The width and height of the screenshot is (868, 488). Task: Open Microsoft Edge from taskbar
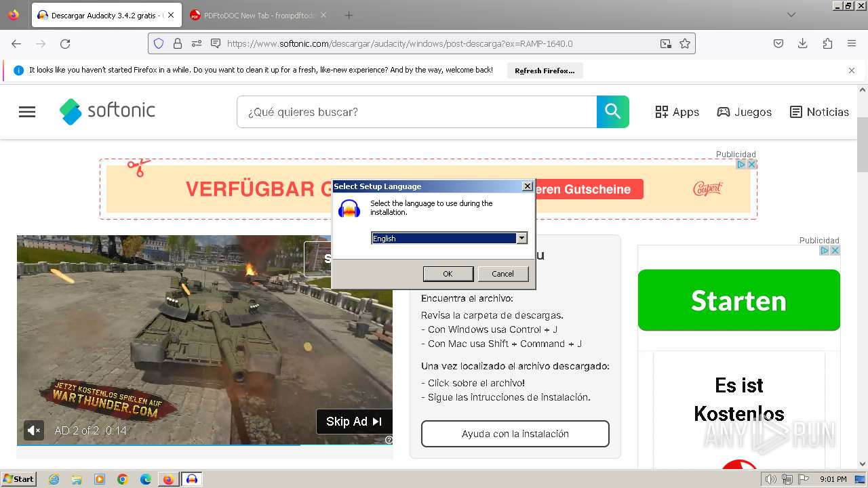146,479
